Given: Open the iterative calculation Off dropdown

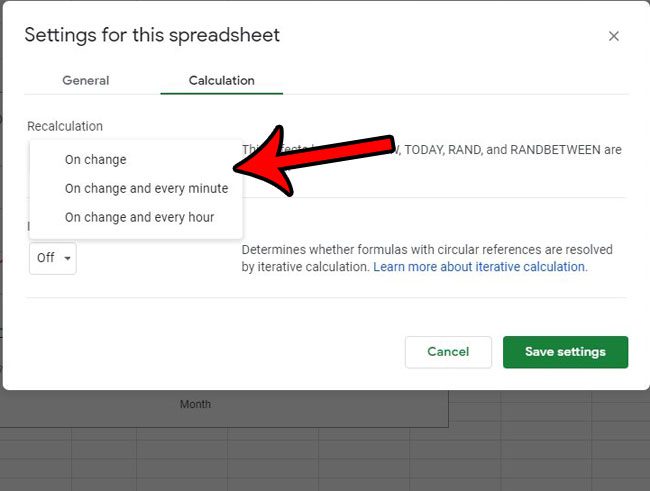Looking at the screenshot, I should click(x=52, y=258).
